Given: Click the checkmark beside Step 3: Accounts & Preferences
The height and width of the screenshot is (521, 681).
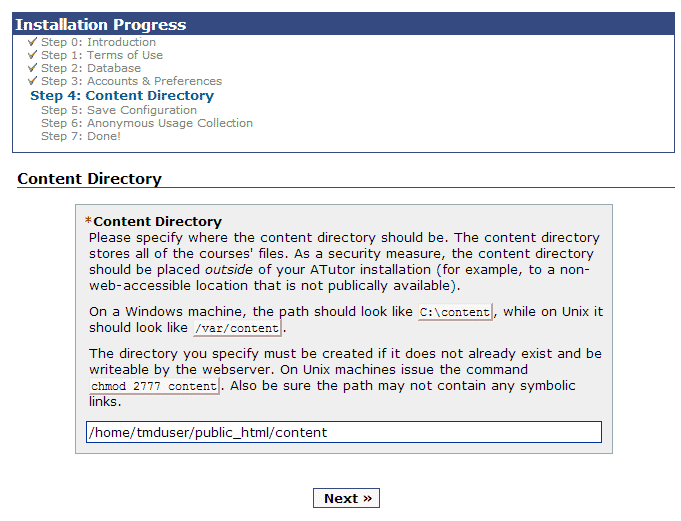Looking at the screenshot, I should click(x=33, y=81).
